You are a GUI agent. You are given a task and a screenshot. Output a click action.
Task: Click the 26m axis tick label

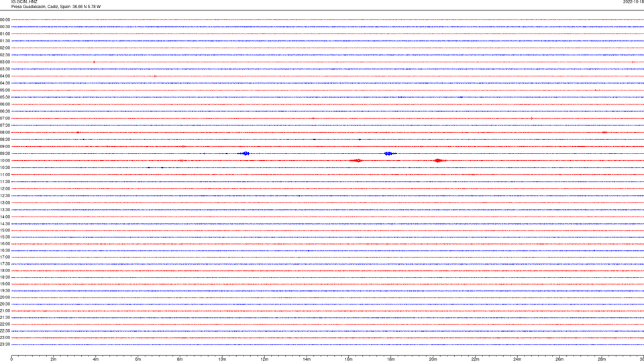tap(559, 359)
